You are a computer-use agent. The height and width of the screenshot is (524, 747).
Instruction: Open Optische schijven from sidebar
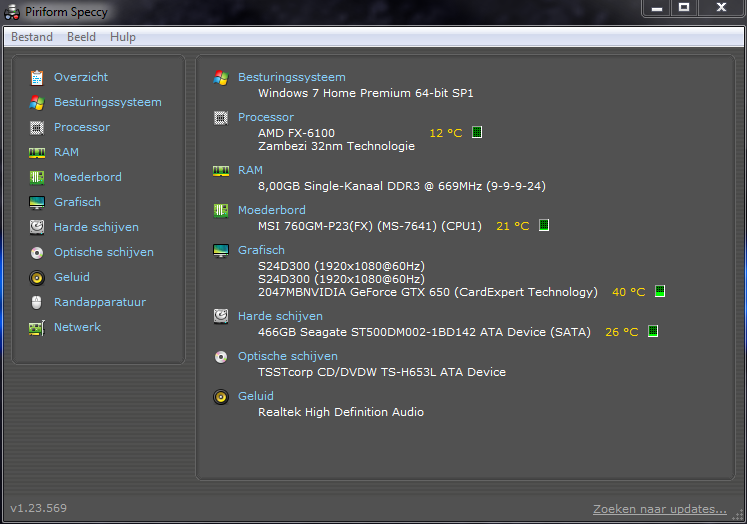[104, 252]
